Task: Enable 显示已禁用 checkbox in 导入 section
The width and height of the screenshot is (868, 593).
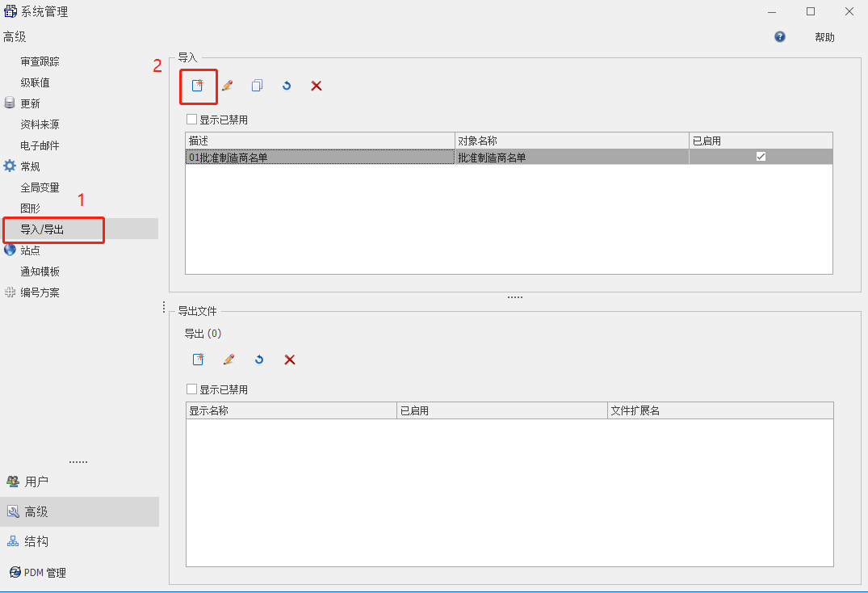Action: (x=191, y=120)
